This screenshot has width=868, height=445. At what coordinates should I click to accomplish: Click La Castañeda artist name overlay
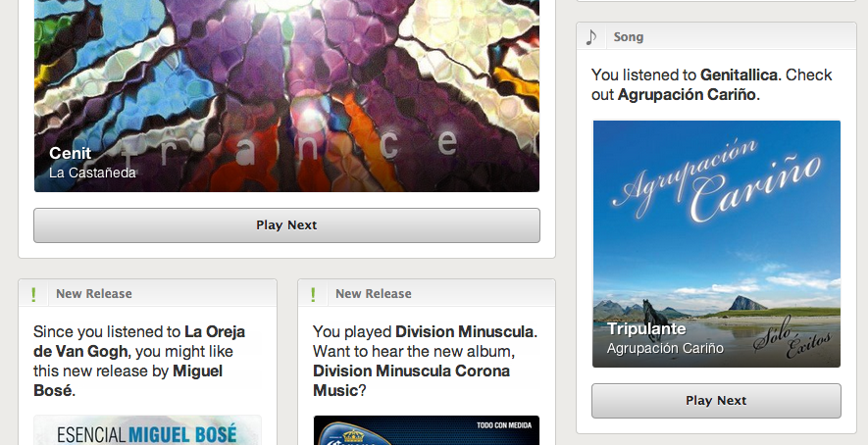click(92, 173)
